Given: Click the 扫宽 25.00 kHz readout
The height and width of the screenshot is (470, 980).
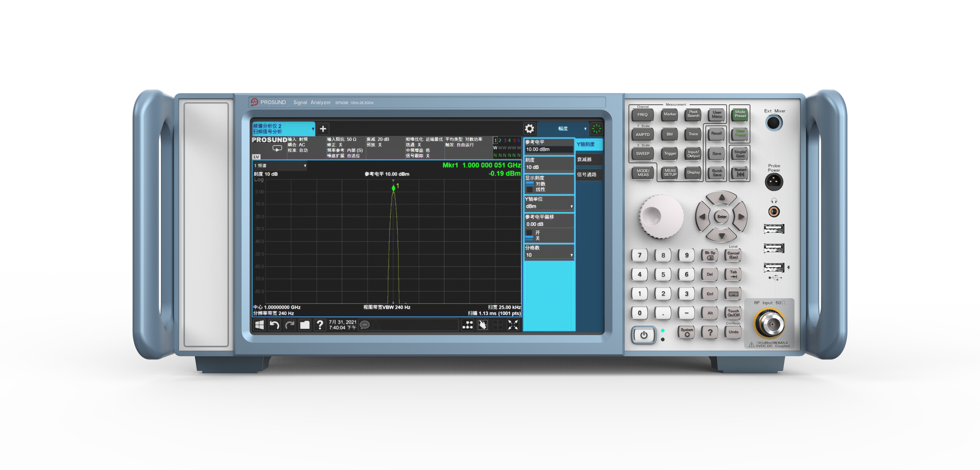Looking at the screenshot, I should point(504,307).
